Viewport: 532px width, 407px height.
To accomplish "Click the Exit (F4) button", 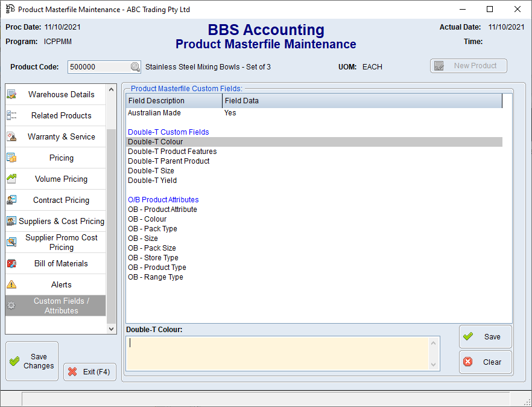I will point(89,372).
